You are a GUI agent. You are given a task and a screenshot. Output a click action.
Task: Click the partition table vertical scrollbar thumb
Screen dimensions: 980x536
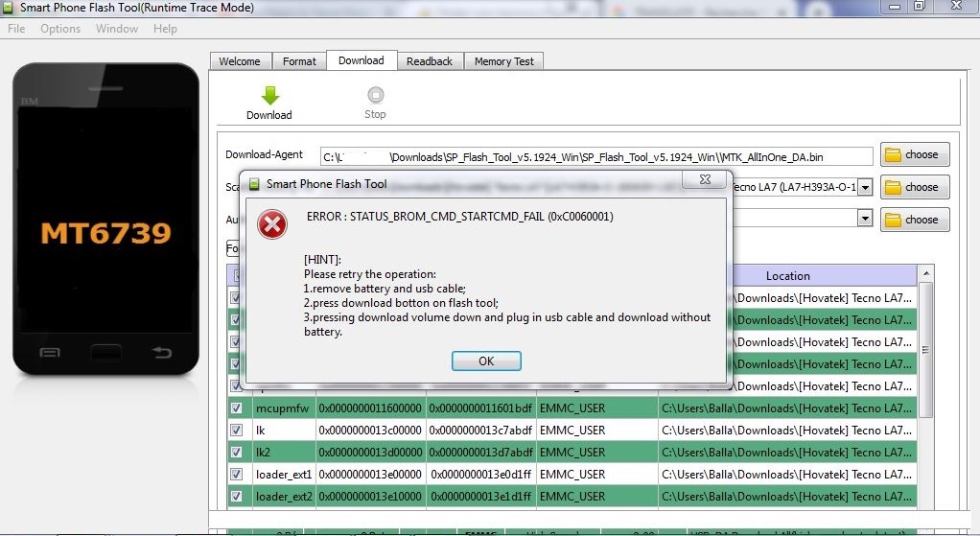[926, 350]
